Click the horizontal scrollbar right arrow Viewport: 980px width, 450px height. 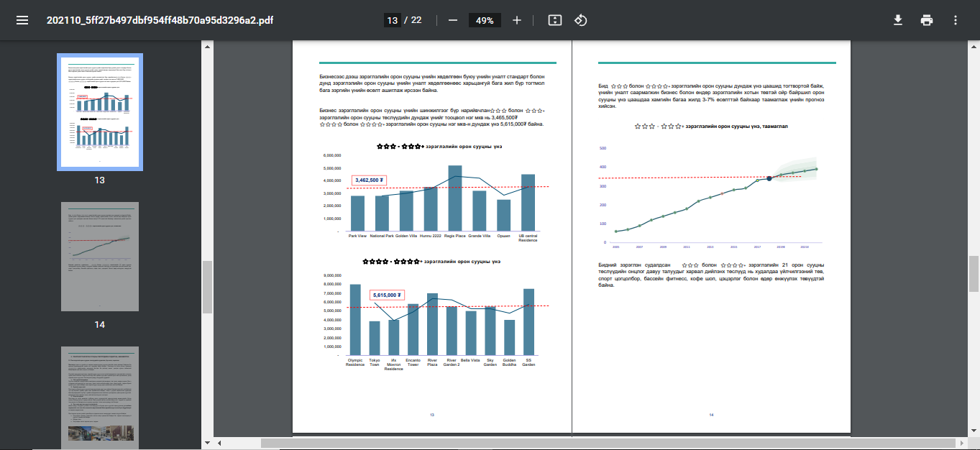963,443
